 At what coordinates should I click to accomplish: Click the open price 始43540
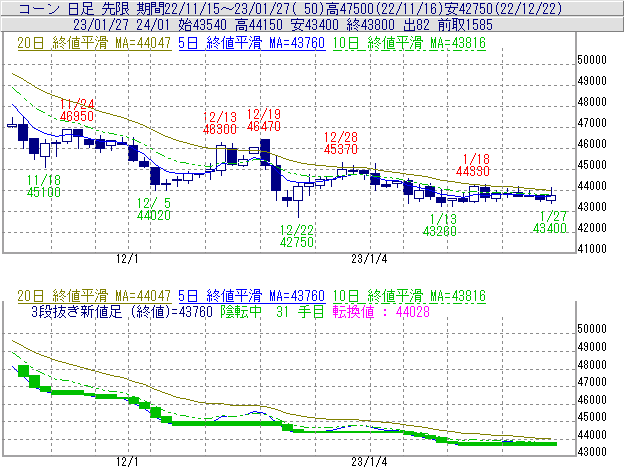click(202, 25)
